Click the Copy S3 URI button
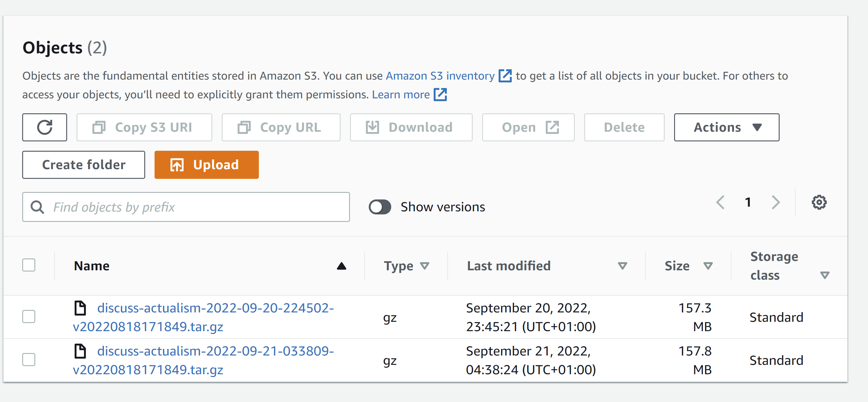Viewport: 868px width, 402px height. [144, 127]
